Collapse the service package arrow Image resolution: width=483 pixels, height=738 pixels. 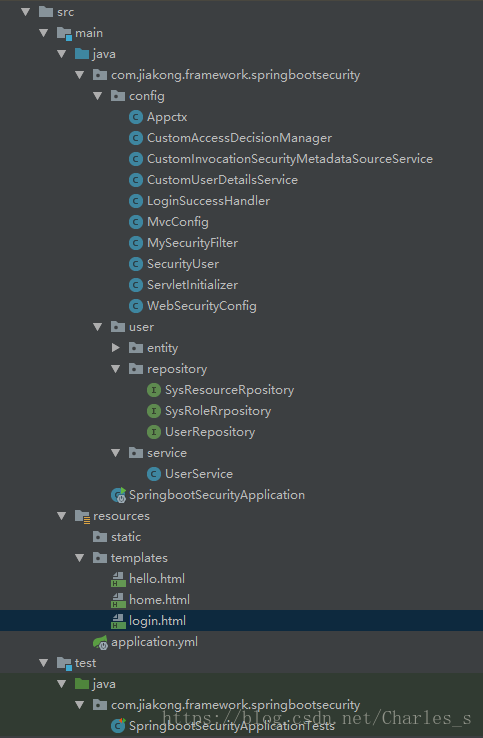point(115,453)
